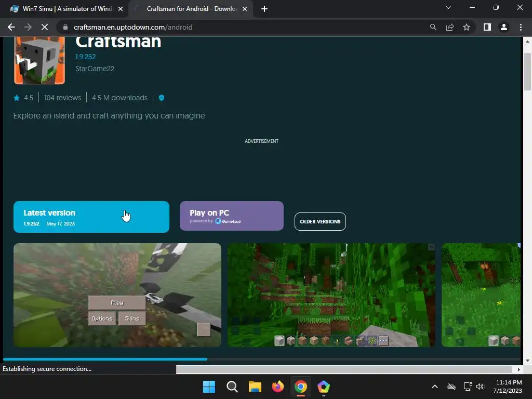The image size is (532, 399).
Task: Go back to the previous page
Action: point(11,27)
